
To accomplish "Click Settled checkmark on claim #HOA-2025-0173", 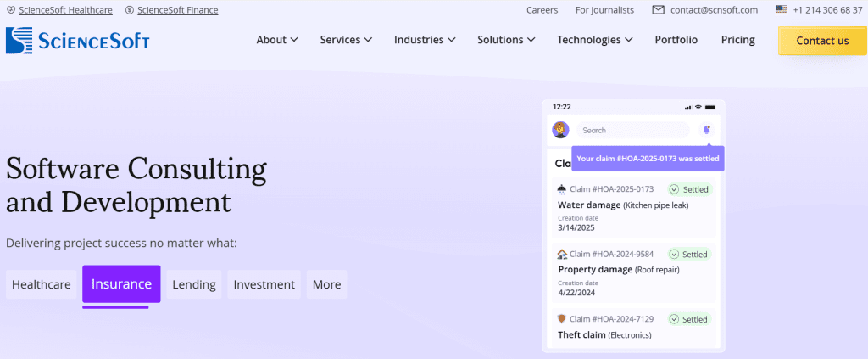I will [x=674, y=189].
